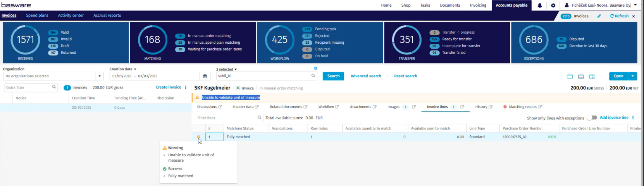Click the calendar icon for creation date
Viewport: 644px width, 186px height.
(205, 76)
